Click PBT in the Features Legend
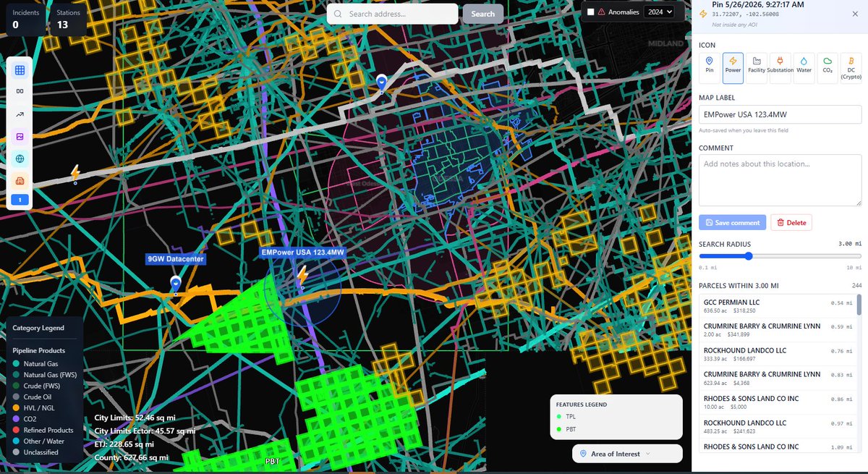868x474 pixels. click(x=567, y=429)
